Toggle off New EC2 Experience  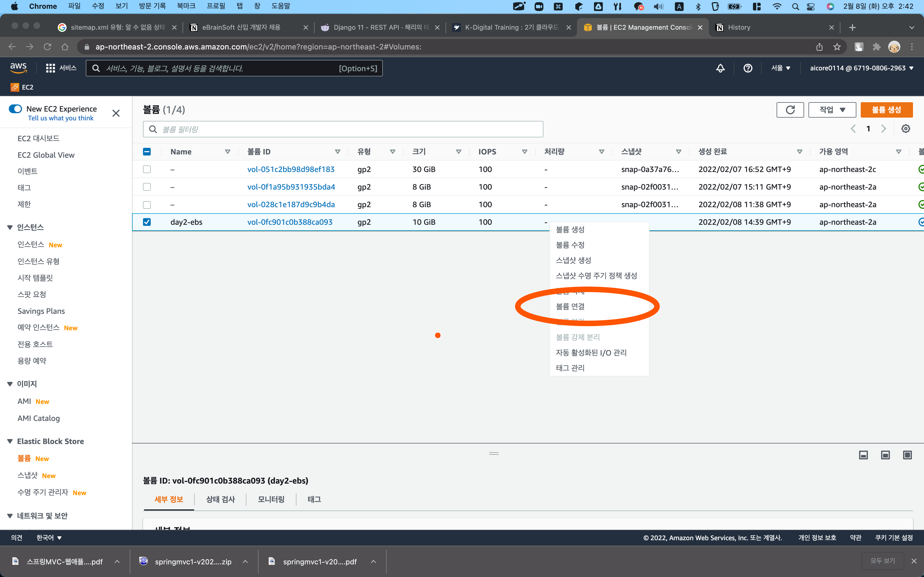tap(16, 109)
